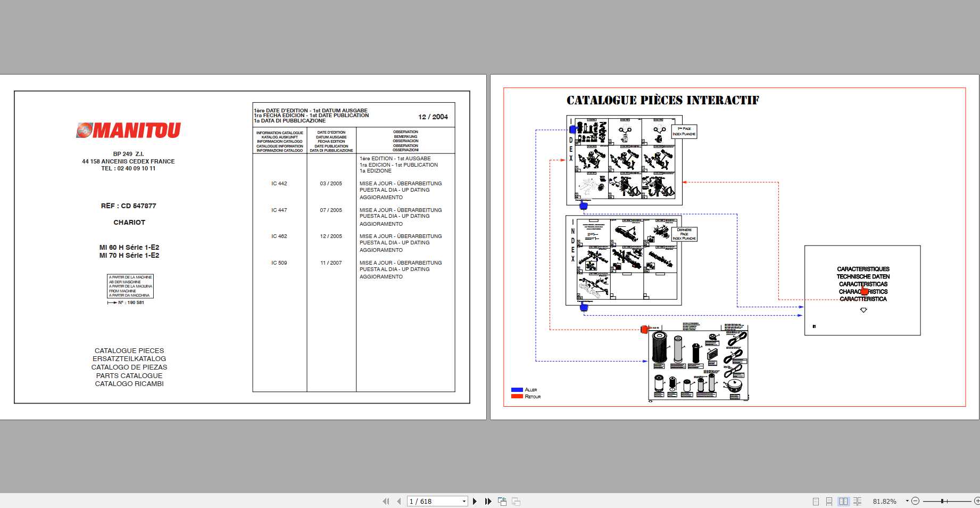The image size is (980, 508).
Task: Click TEL : 02 40 09 10 11
Action: [x=128, y=168]
